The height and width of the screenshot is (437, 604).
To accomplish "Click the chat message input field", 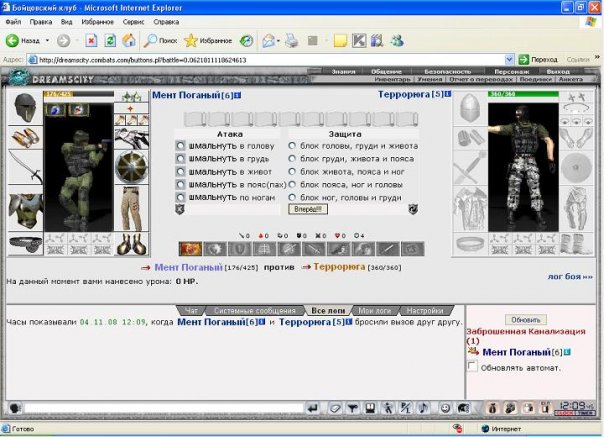I will pos(164,408).
